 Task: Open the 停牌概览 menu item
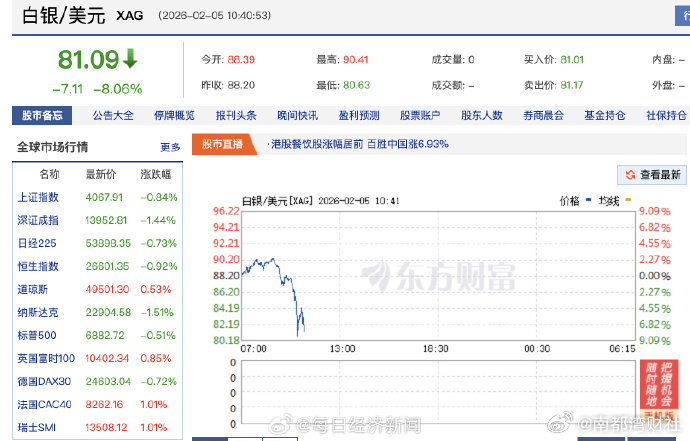[x=174, y=115]
